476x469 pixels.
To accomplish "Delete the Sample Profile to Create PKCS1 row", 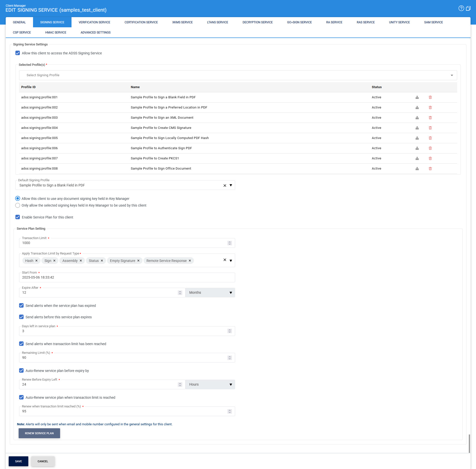I will tap(430, 158).
